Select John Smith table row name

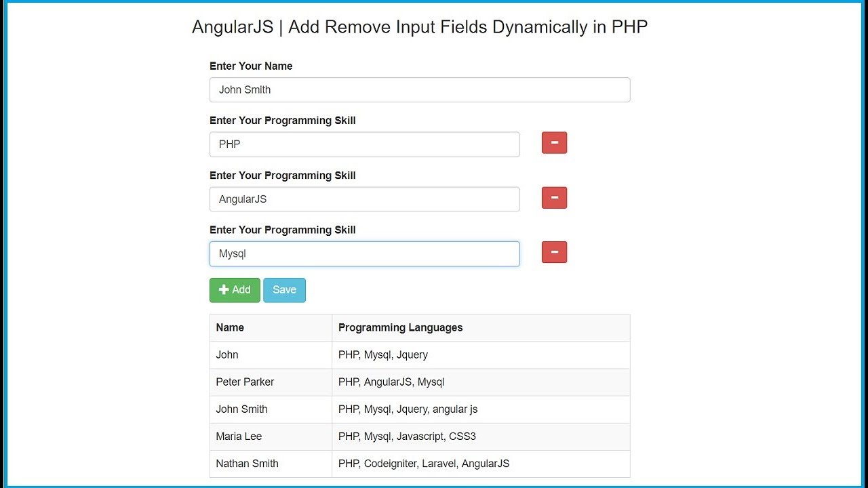click(241, 409)
